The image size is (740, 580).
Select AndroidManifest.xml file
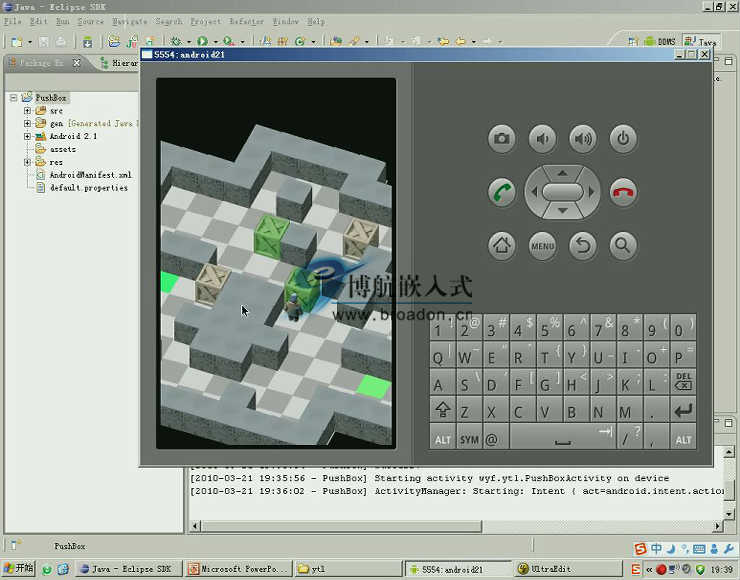[91, 175]
